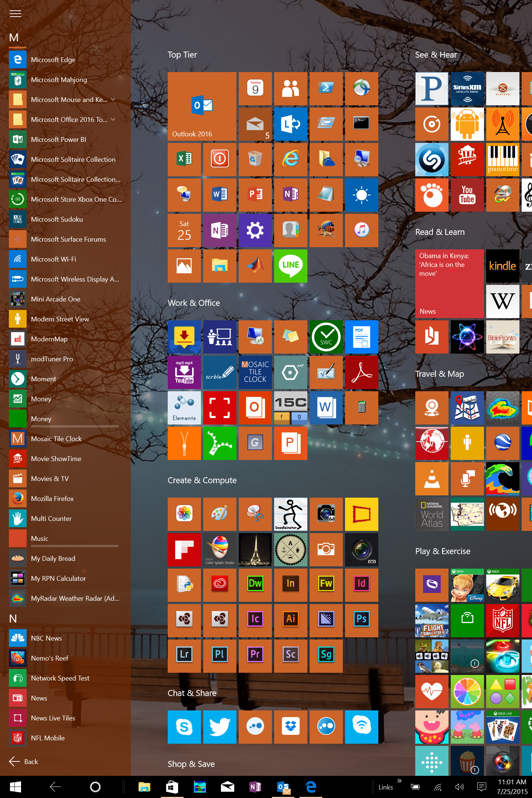The width and height of the screenshot is (532, 798).
Task: Go Back from the all apps list
Action: (x=24, y=762)
